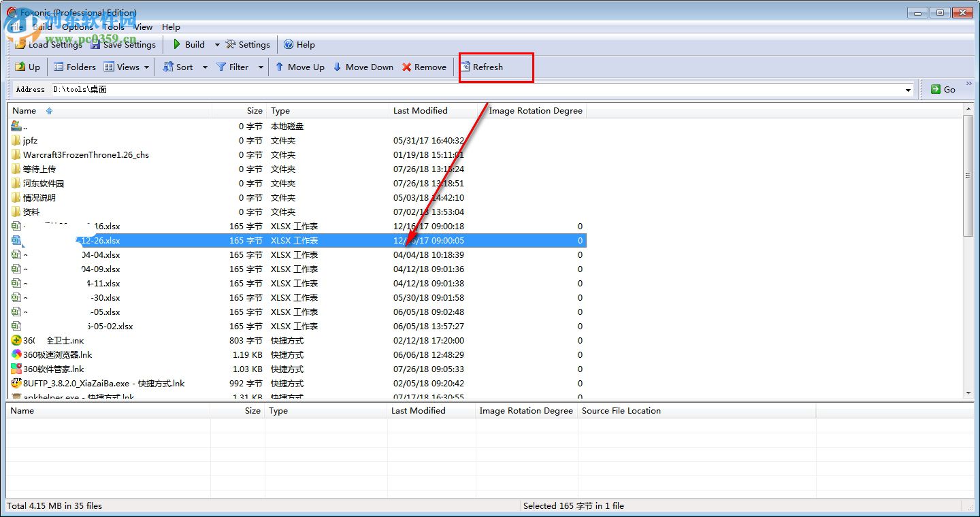This screenshot has width=980, height=517.
Task: Click the Help toolbar button with question mark
Action: [x=299, y=45]
